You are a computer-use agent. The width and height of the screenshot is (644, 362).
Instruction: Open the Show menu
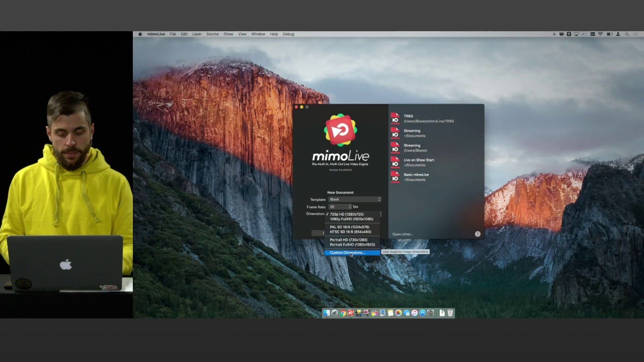228,34
